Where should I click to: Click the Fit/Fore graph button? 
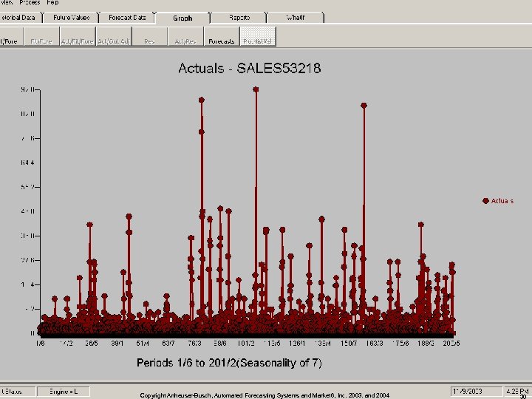point(41,36)
